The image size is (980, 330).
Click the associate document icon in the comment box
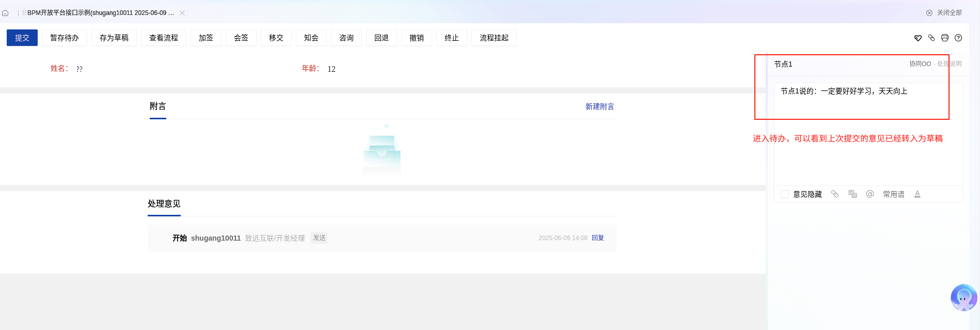pyautogui.click(x=852, y=194)
